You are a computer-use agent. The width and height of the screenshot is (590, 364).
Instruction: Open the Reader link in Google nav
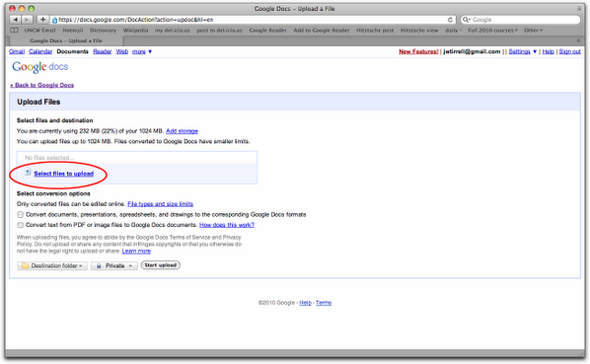[x=103, y=51]
